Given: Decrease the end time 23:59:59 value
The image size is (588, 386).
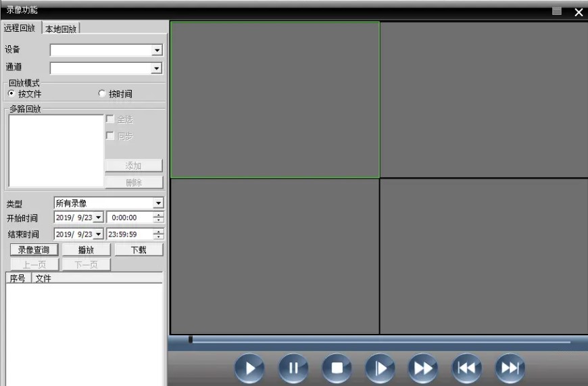Looking at the screenshot, I should click(159, 237).
